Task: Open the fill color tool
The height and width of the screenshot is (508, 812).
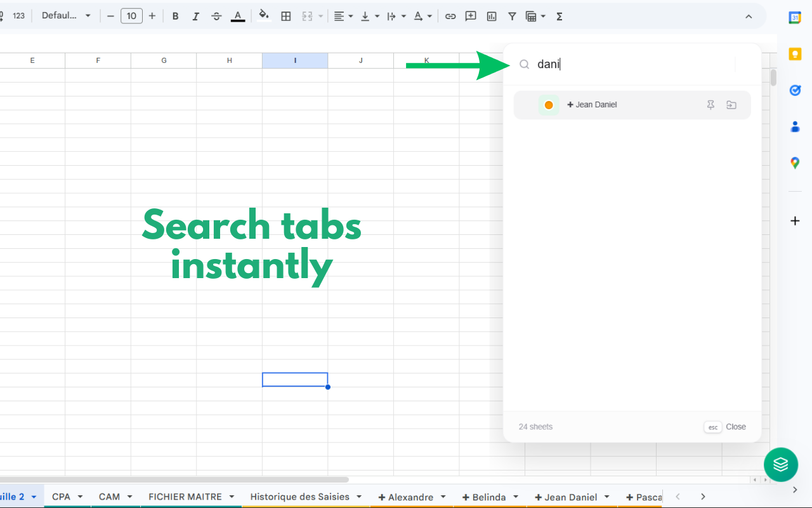Action: tap(263, 16)
